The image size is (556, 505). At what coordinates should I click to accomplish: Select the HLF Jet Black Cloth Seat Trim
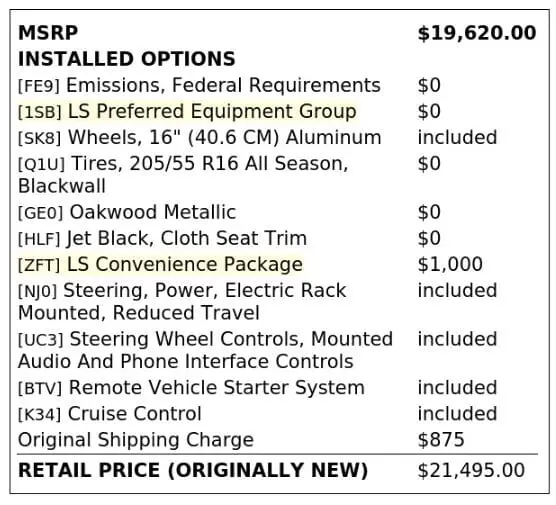coord(162,238)
